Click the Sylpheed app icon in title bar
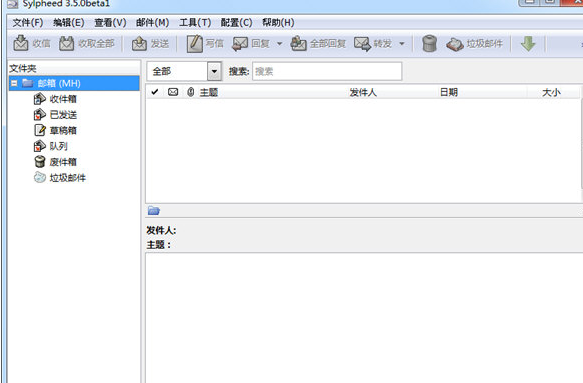This screenshot has height=383, width=583. tap(13, 4)
